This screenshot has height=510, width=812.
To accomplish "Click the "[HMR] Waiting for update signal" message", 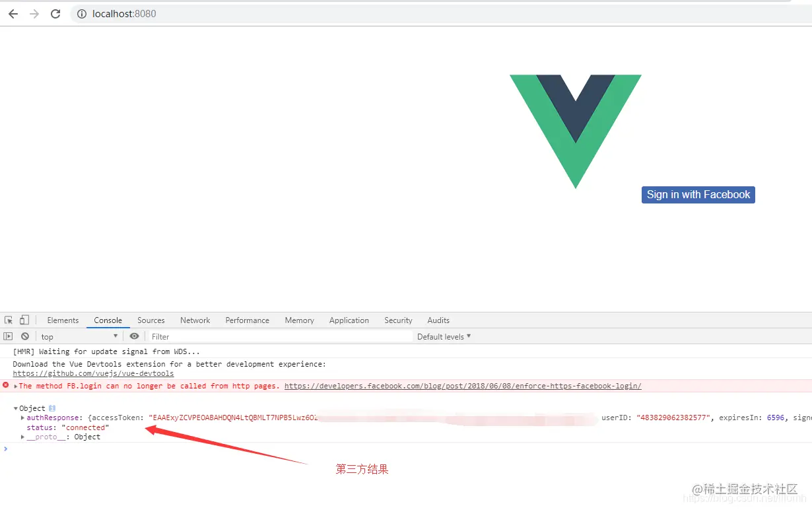I will tap(106, 351).
